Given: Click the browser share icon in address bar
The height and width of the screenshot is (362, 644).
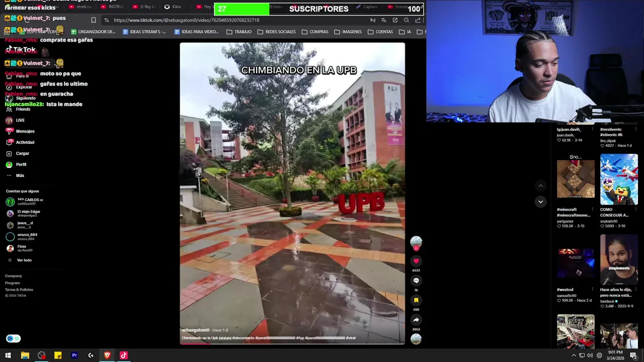Looking at the screenshot, I should pyautogui.click(x=418, y=20).
